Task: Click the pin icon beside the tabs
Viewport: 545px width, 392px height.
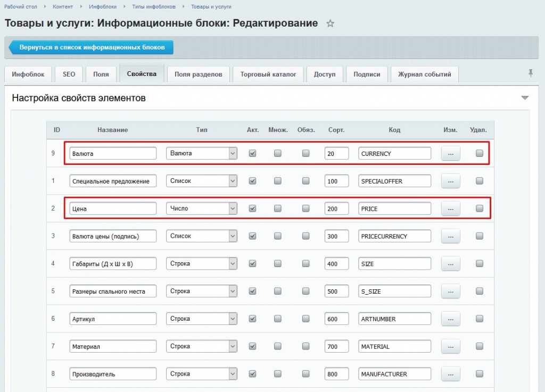Action: pos(531,73)
